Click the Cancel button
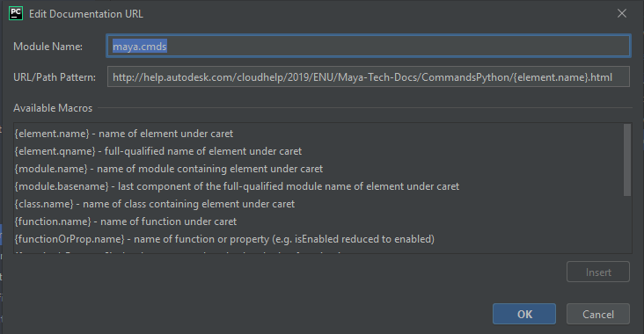 click(598, 314)
